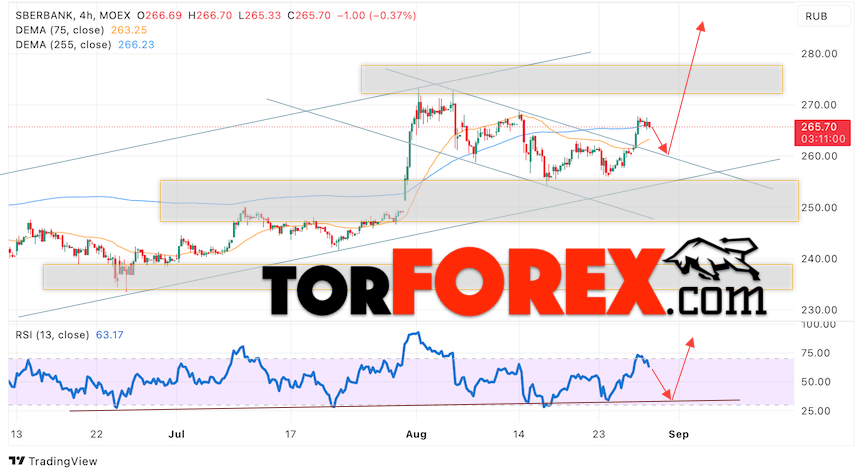The height and width of the screenshot is (476, 863).
Task: Click the 14 date label on time axis
Action: pyautogui.click(x=518, y=434)
